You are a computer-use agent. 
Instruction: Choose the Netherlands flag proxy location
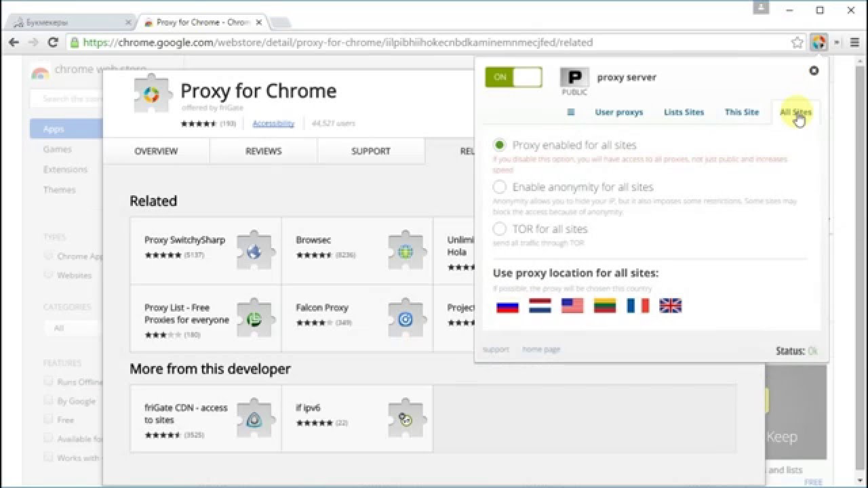point(540,306)
